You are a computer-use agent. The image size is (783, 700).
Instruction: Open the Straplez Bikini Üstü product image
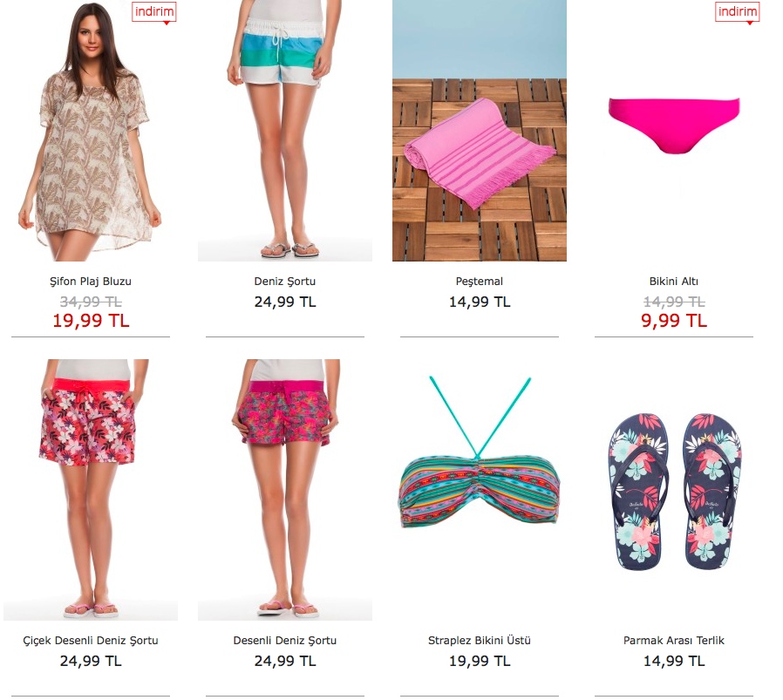(480, 452)
